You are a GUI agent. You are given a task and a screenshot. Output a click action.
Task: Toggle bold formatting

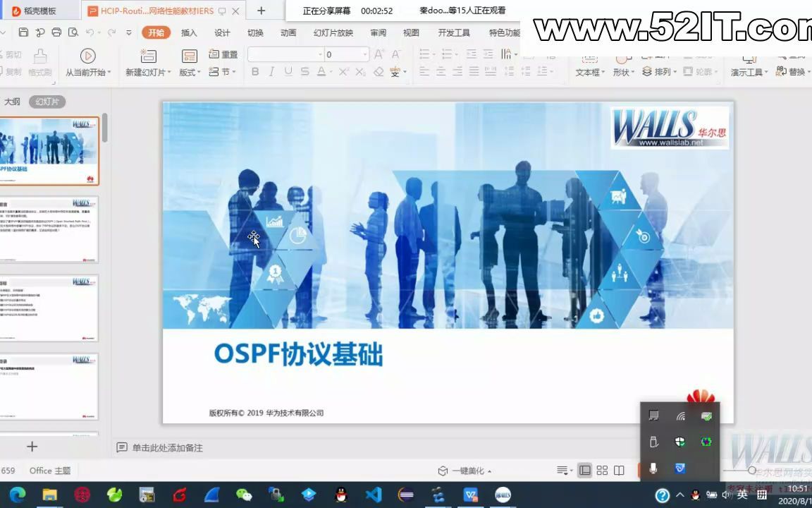pyautogui.click(x=254, y=71)
